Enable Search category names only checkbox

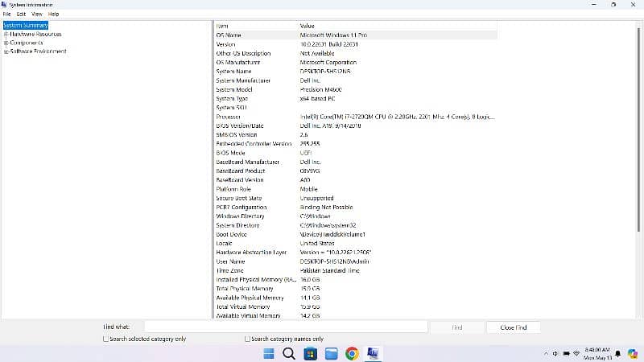[248, 339]
